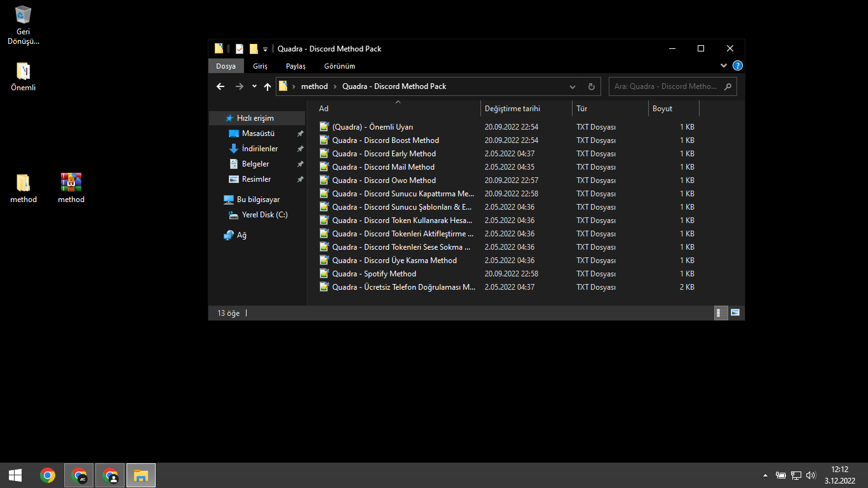Select the Quadra - Spotify Method file
The width and height of the screenshot is (868, 488).
507,274
